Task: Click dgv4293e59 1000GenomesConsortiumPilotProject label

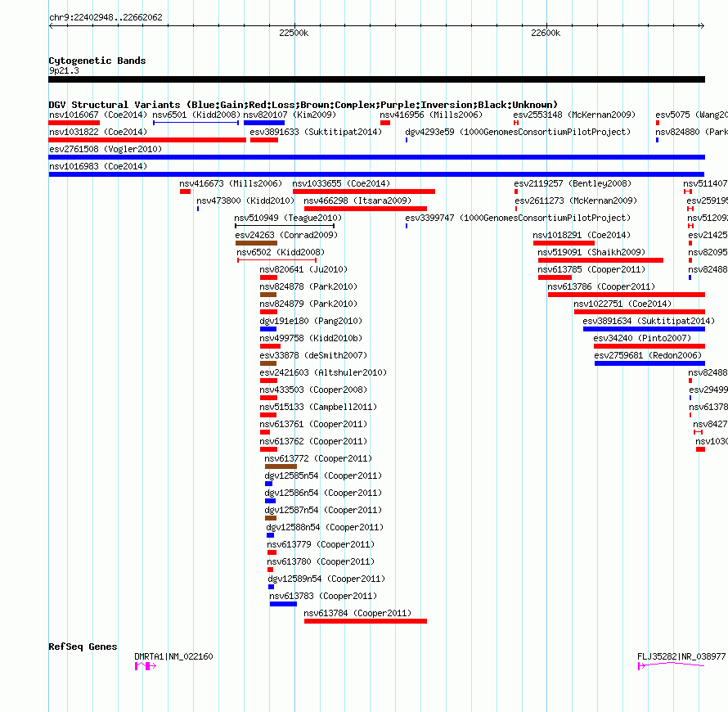Action: pyautogui.click(x=518, y=132)
